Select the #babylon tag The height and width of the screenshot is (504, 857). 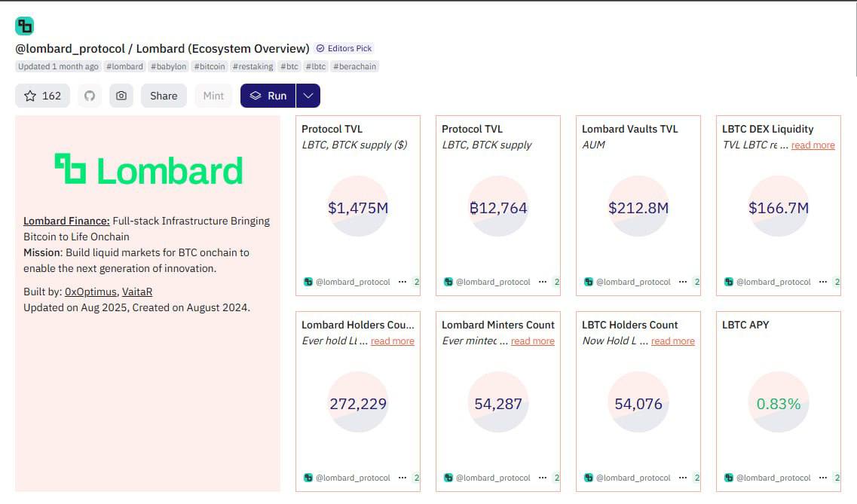pyautogui.click(x=168, y=66)
